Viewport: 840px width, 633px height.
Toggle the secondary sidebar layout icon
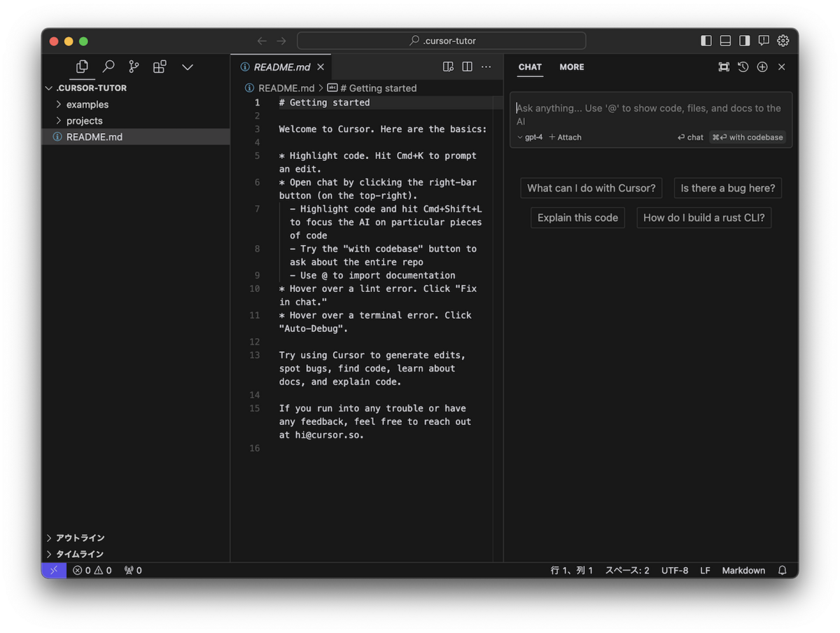point(745,41)
